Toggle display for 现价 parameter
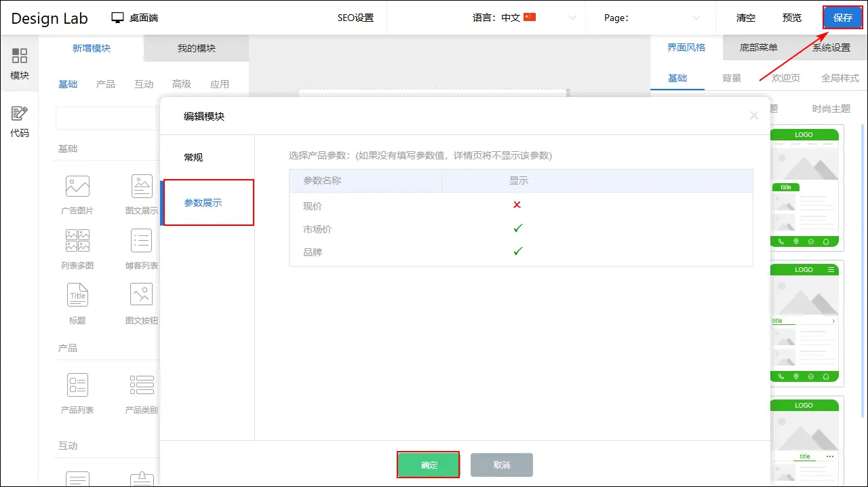Viewport: 868px width, 487px height. [x=517, y=205]
